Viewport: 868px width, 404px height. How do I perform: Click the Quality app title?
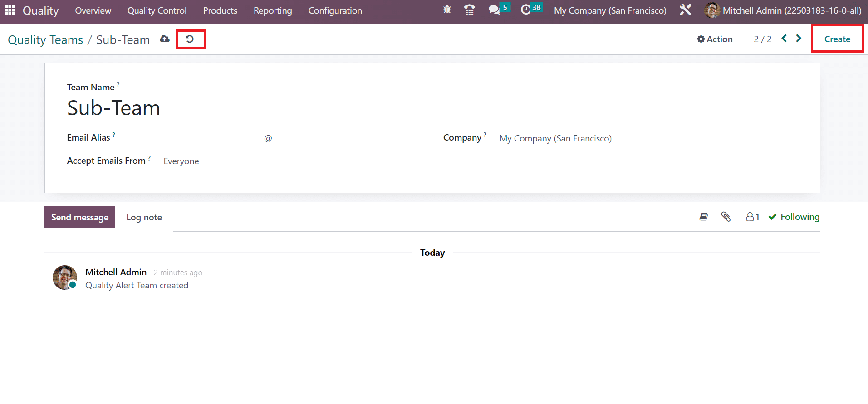click(41, 10)
